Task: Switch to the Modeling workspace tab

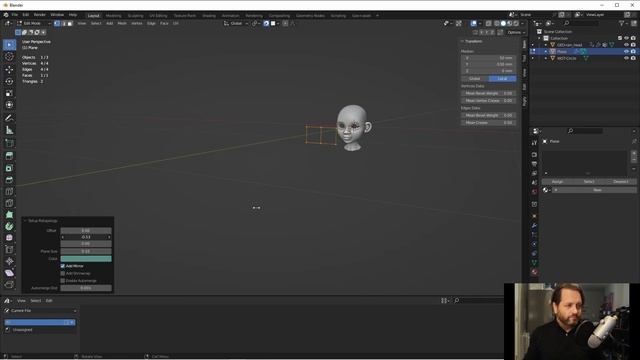Action: click(x=113, y=16)
